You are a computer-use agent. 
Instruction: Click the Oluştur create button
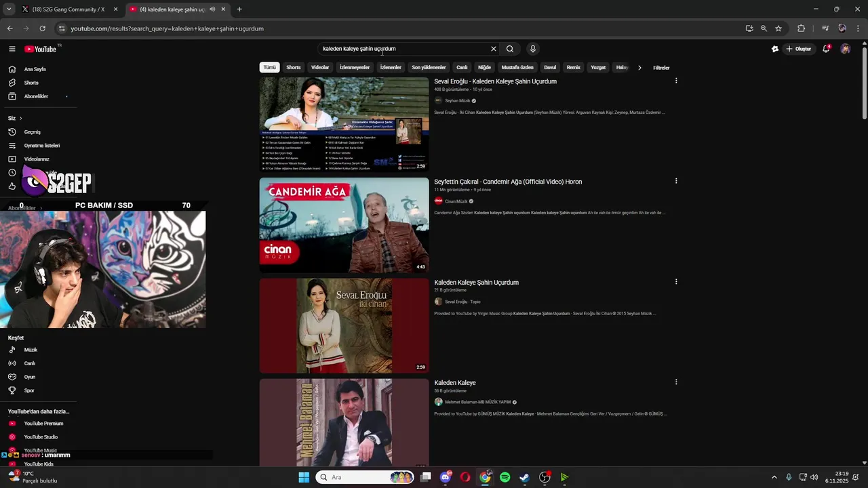[798, 49]
